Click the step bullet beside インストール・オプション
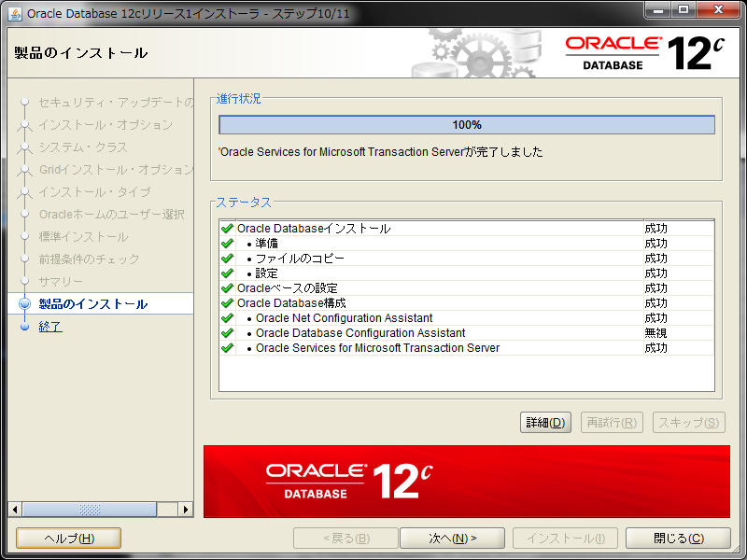This screenshot has width=747, height=560. click(x=25, y=125)
